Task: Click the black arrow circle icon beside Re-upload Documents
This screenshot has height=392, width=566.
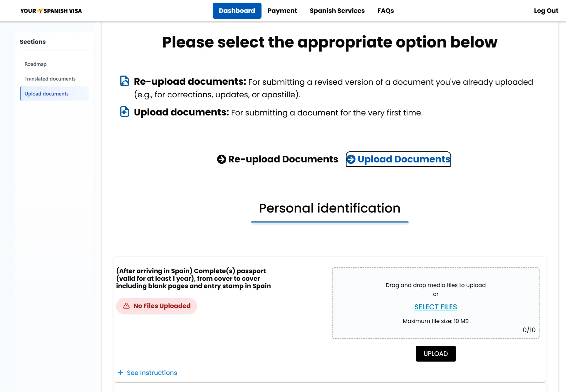Action: [222, 159]
